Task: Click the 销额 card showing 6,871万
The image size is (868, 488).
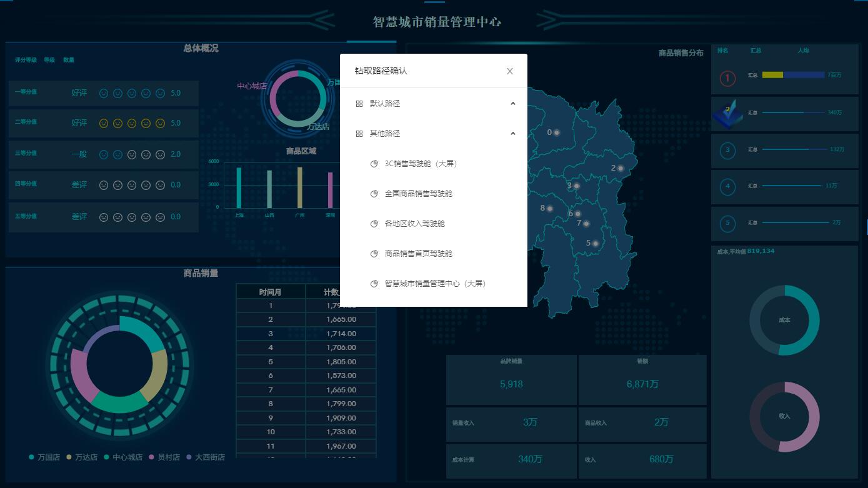Action: coord(642,380)
